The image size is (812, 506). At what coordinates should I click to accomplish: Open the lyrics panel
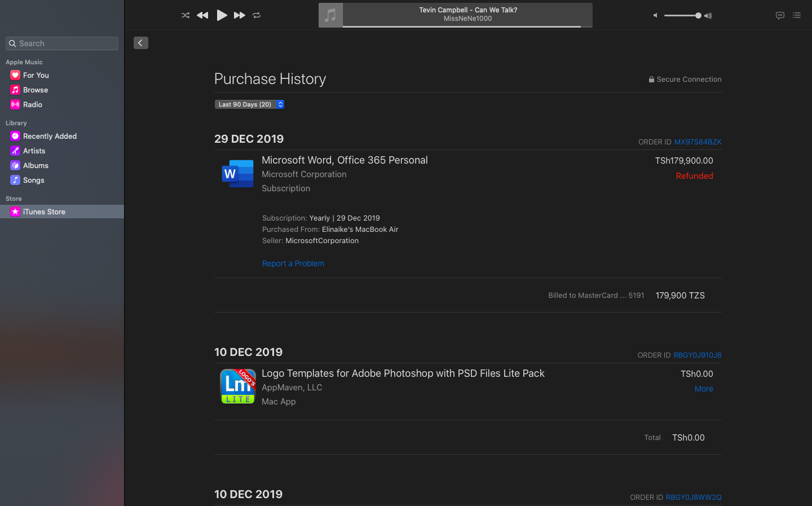780,16
